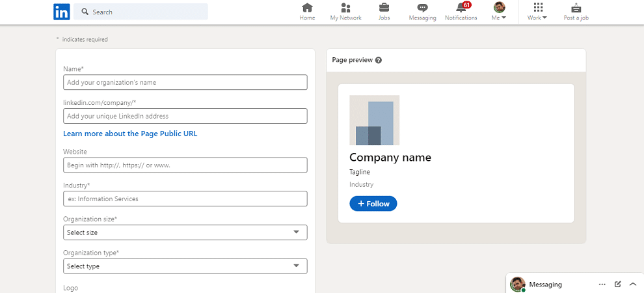Click the Website input field
This screenshot has width=644, height=293.
(x=185, y=165)
